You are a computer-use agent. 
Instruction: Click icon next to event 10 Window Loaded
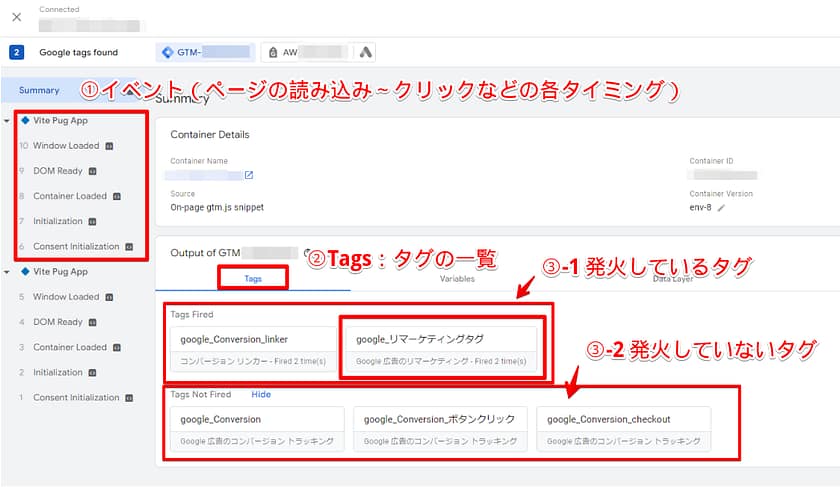pyautogui.click(x=109, y=146)
